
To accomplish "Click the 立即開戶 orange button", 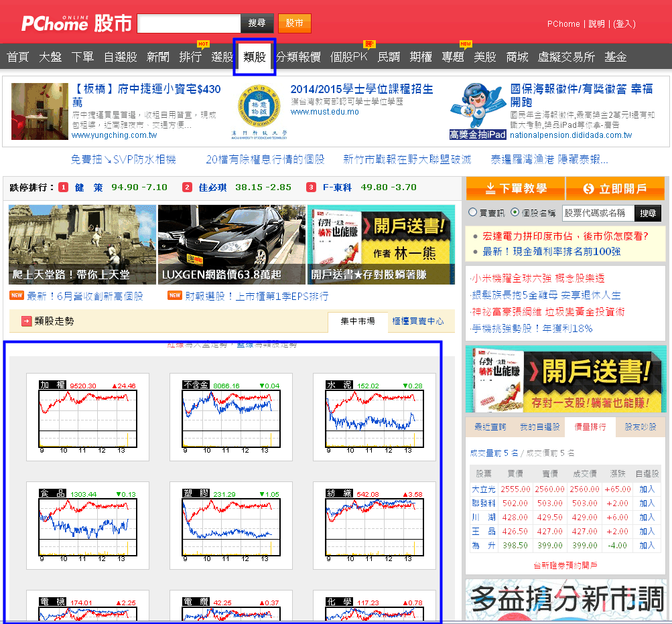I will pos(616,188).
